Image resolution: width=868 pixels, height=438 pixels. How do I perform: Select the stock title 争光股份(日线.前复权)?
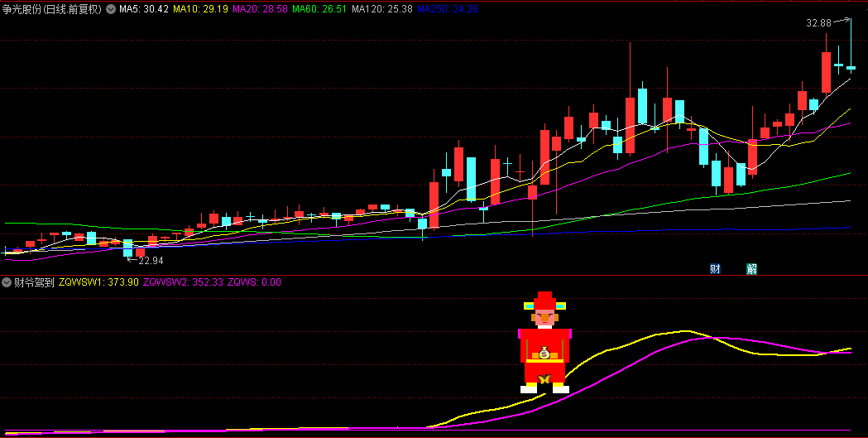(53, 9)
